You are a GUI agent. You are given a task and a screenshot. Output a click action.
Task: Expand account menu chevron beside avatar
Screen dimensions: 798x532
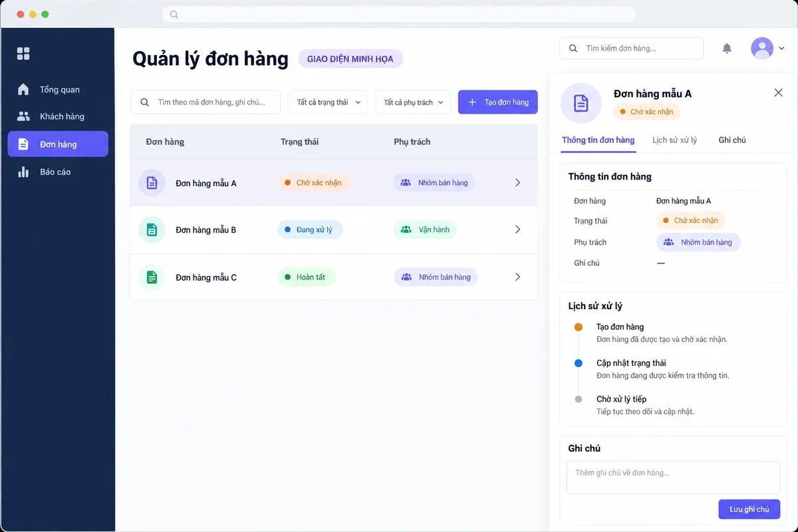coord(781,49)
